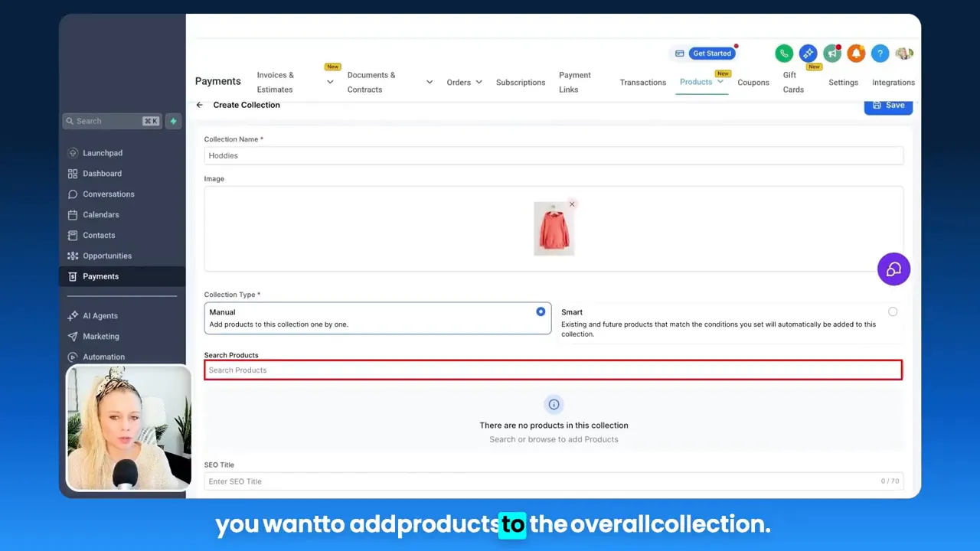Open the orange notifications bell
The image size is (980, 551).
pos(856,54)
